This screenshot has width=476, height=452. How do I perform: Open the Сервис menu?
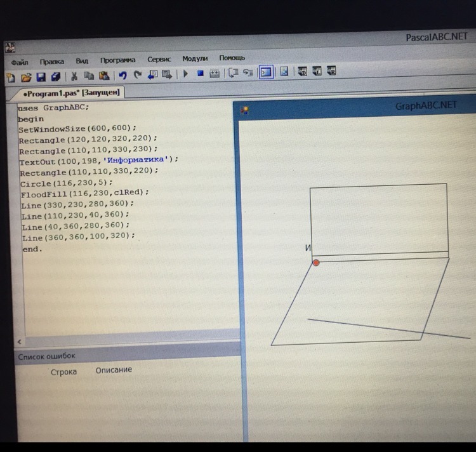click(x=159, y=59)
